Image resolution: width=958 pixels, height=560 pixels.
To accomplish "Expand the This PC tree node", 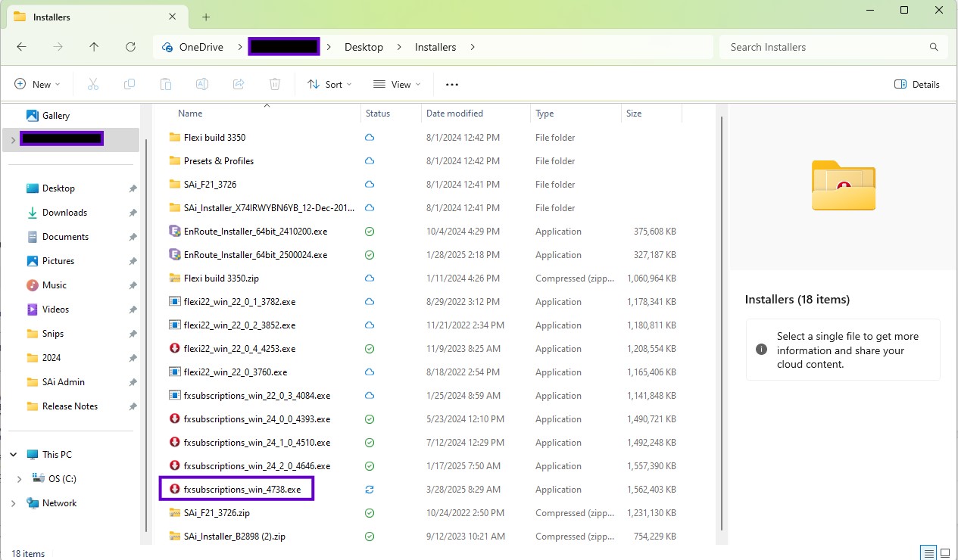I will tap(14, 455).
